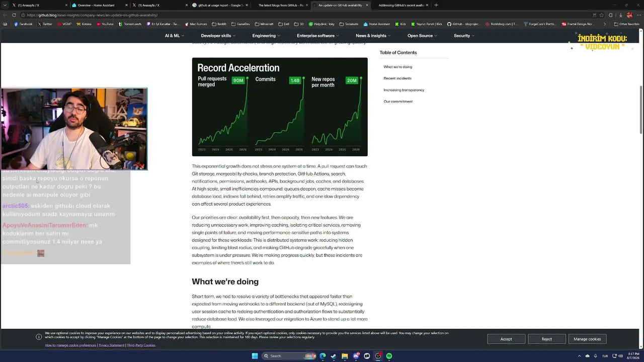Open the Kotaku bookmark
This screenshot has width=644, height=362.
84,24
